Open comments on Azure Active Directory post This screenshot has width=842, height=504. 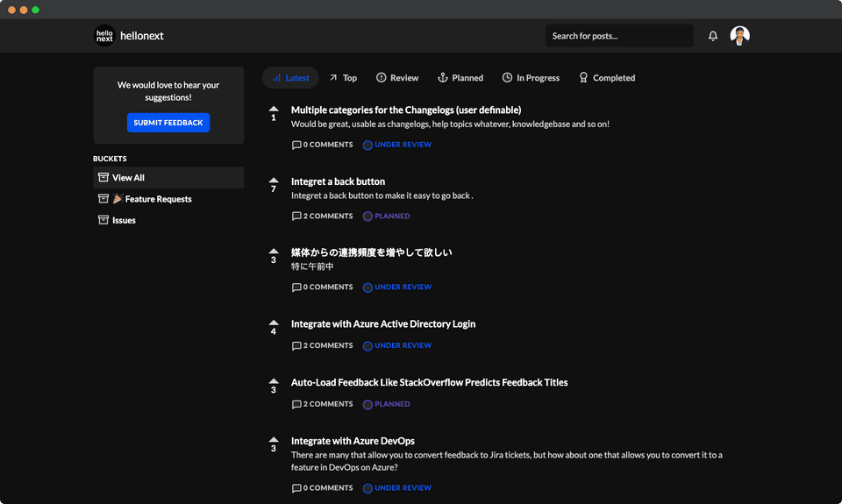click(322, 345)
